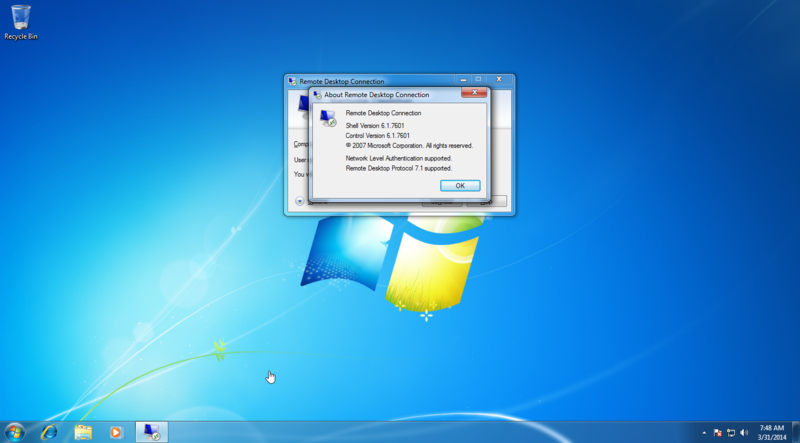Click the Remote Desktop icon inside About dialog
This screenshot has width=800, height=443.
coord(328,118)
